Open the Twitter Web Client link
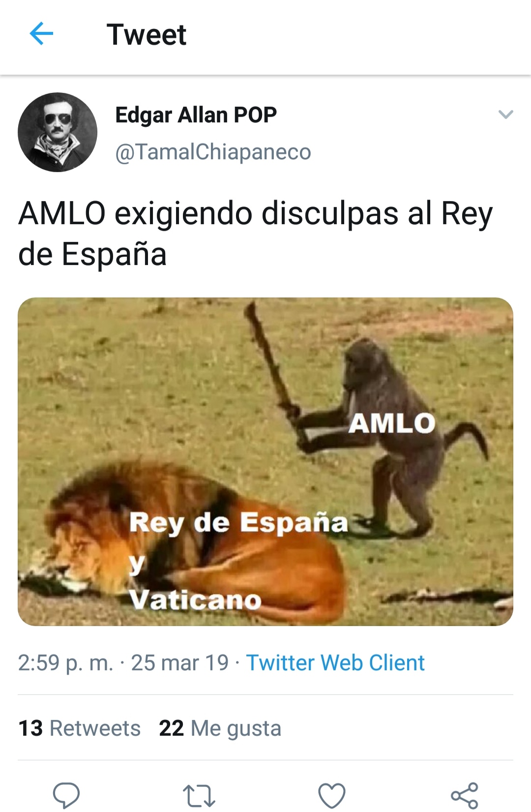This screenshot has height=812, width=531. click(x=335, y=662)
